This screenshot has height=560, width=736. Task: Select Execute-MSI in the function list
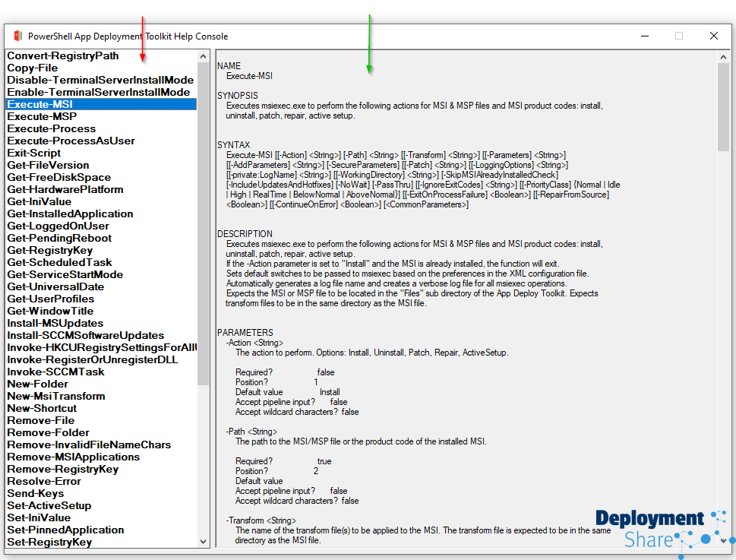click(x=40, y=104)
